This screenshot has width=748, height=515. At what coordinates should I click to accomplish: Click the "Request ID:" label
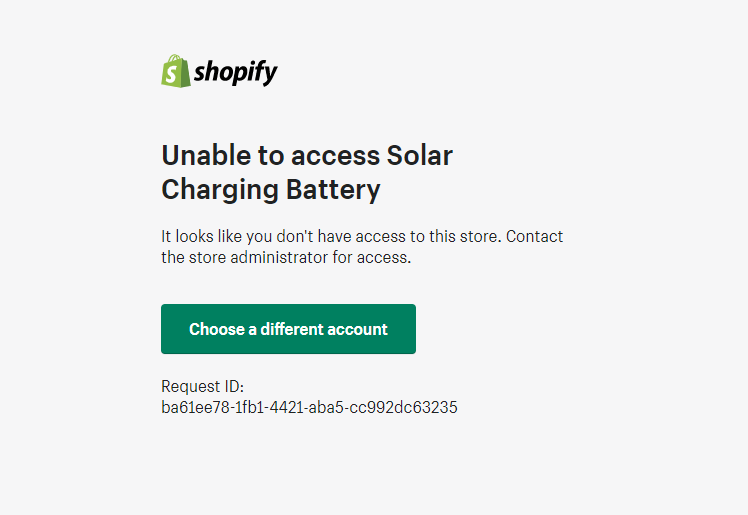coord(202,386)
